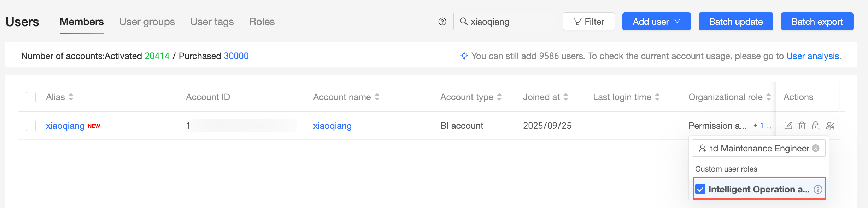This screenshot has height=208, width=868.
Task: Open the Filter options
Action: coord(588,22)
